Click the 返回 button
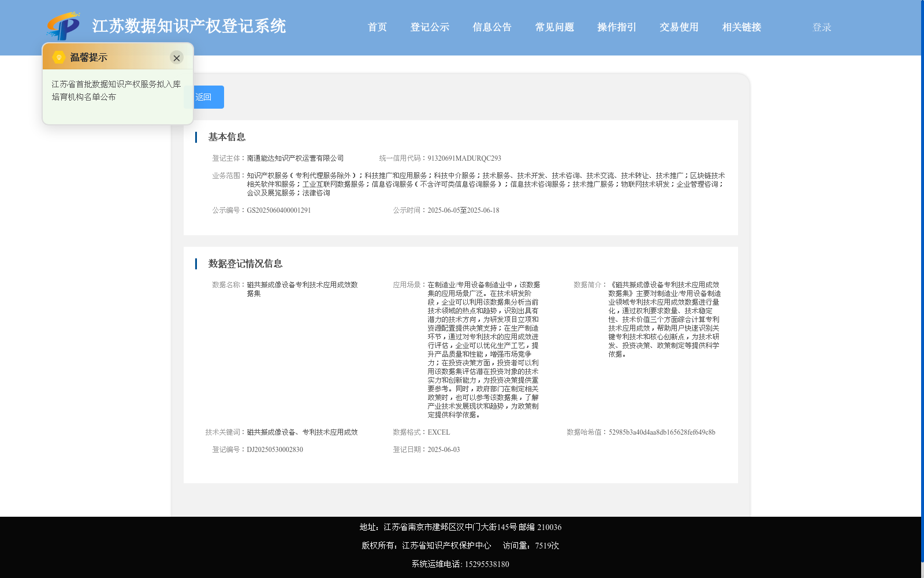This screenshot has width=924, height=578. tap(204, 97)
